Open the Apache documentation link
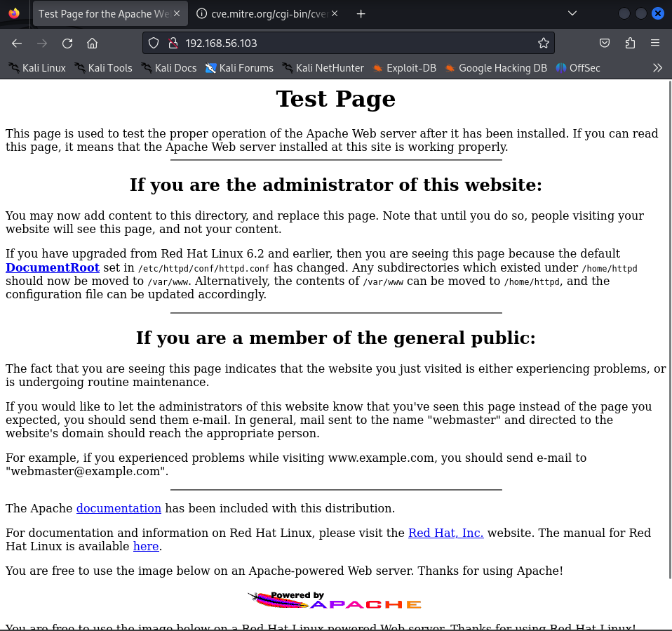 pos(119,508)
